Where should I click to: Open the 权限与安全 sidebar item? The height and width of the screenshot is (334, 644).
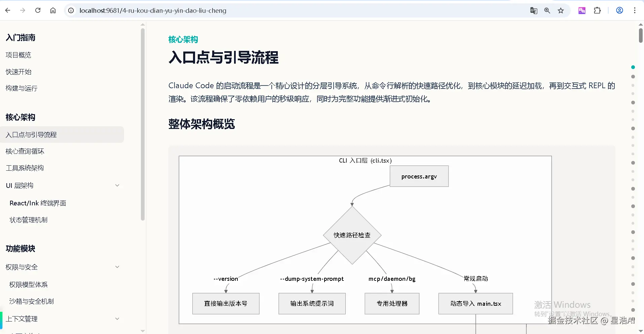(22, 267)
